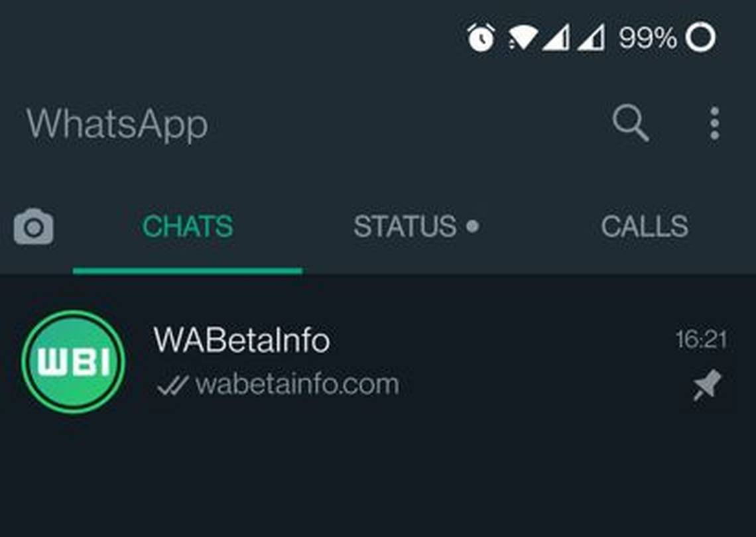Tap the 16:21 chat timestamp
The image size is (756, 537).
[x=701, y=339]
